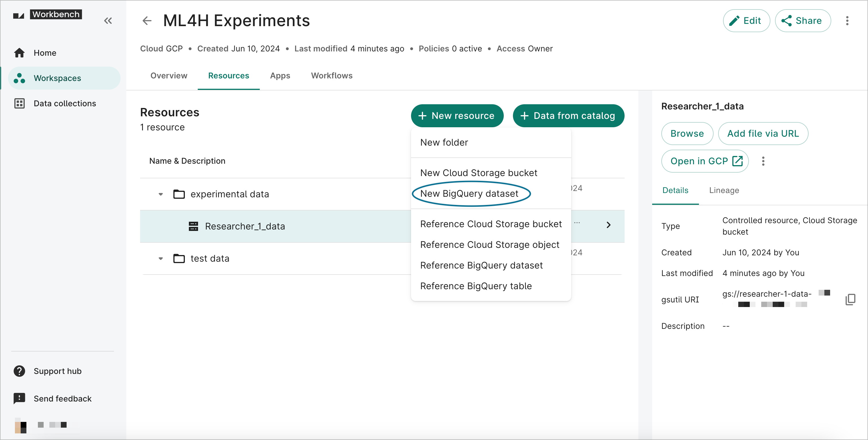Click the 'Access Owner' text
868x440 pixels.
[x=524, y=49]
